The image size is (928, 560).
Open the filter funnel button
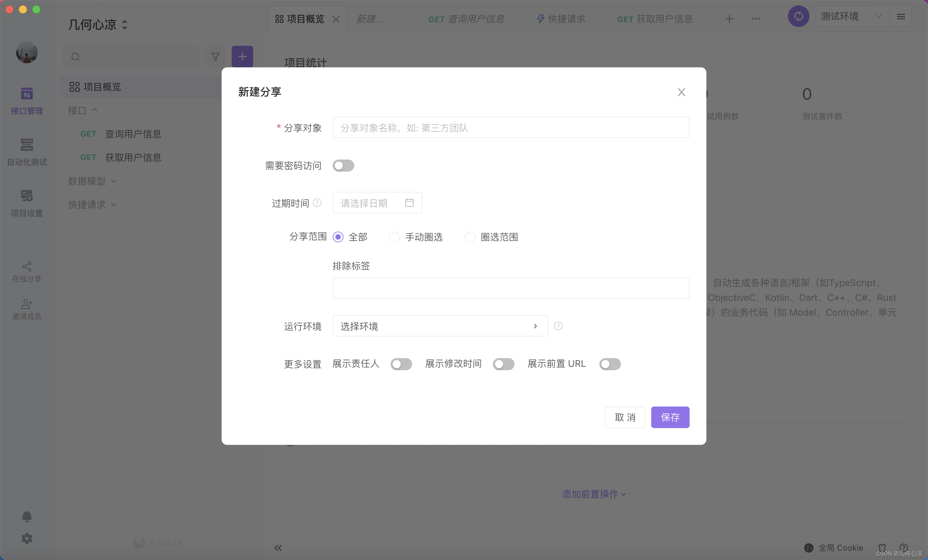pos(216,57)
